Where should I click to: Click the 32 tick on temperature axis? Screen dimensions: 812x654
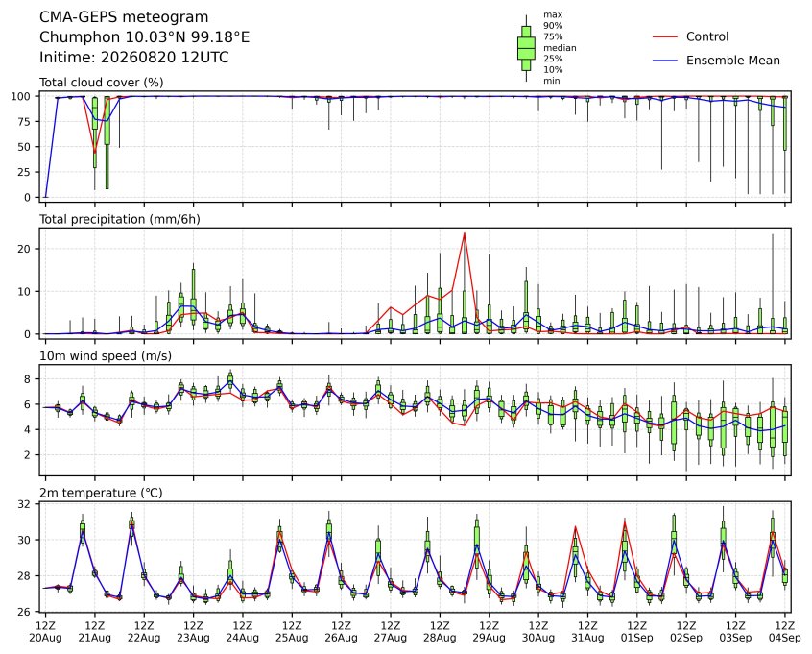(25, 504)
